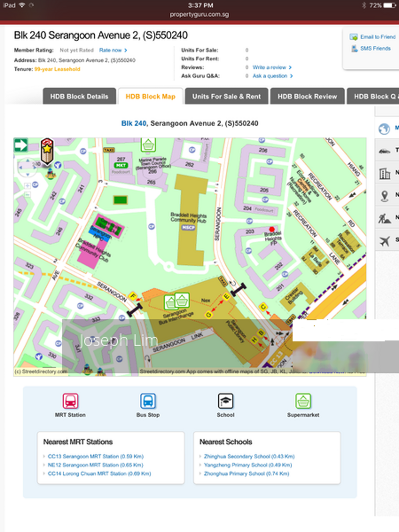Screen dimensions: 399x532
Task: Select the globe icon in the right sidebar
Action: (384, 129)
